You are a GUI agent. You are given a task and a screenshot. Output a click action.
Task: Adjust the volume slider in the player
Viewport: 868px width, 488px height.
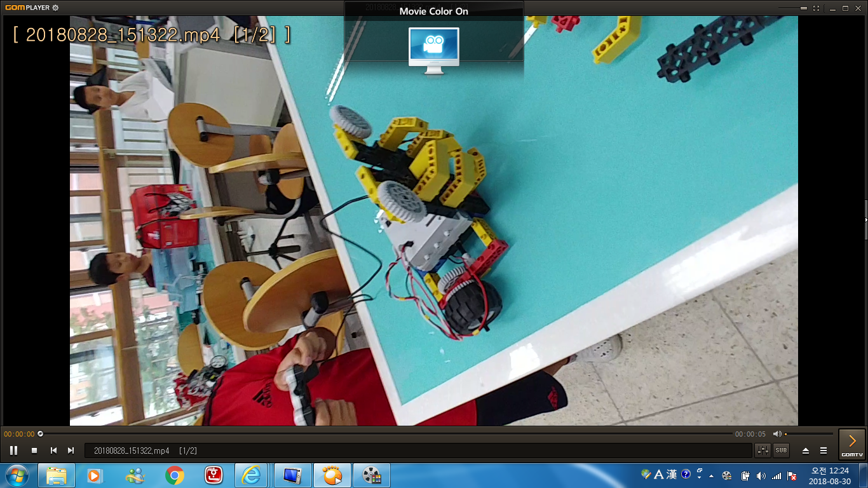(808, 434)
